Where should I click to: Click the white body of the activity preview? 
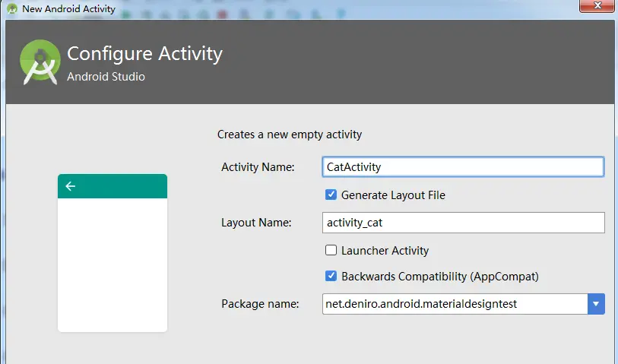[113, 264]
